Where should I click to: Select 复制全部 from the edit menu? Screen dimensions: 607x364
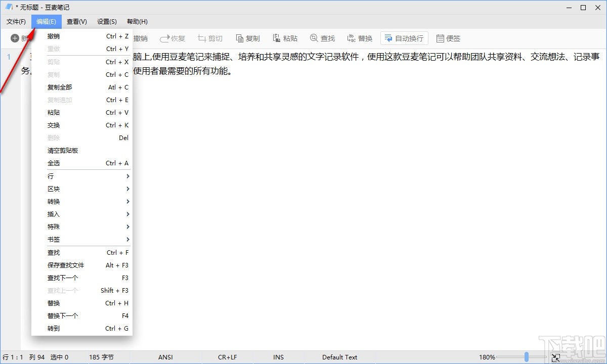[x=82, y=87]
